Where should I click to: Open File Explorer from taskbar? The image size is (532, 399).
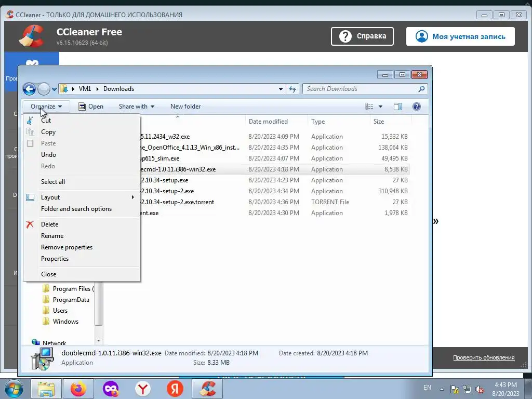coord(46,389)
